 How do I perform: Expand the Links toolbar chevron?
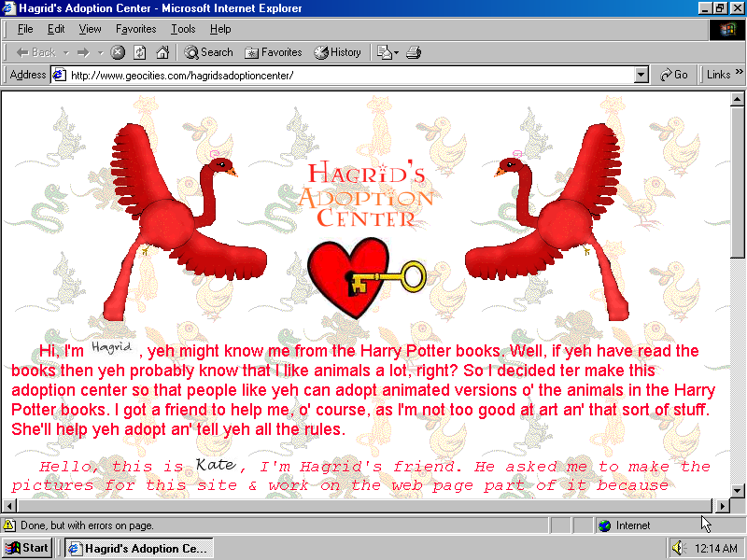tap(738, 75)
